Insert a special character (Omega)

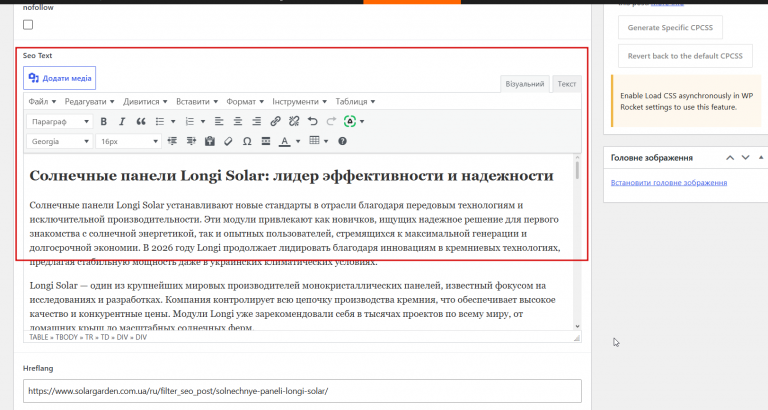247,141
